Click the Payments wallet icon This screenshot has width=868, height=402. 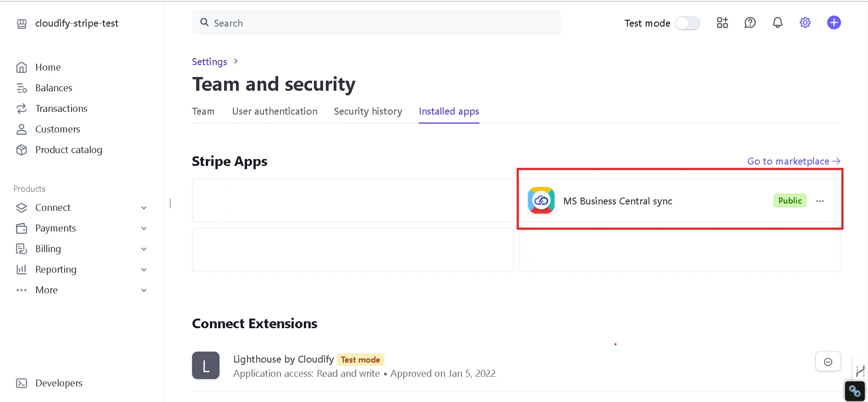coord(22,228)
